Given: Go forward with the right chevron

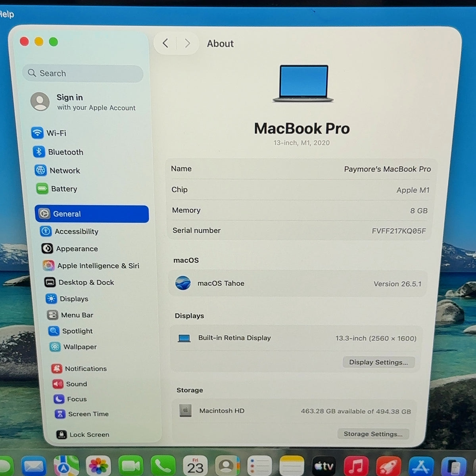Looking at the screenshot, I should click(x=187, y=43).
